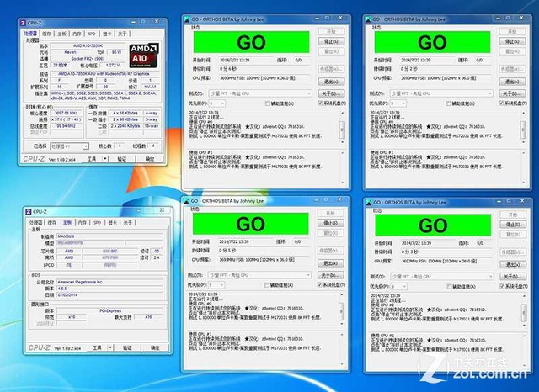Click title icon of ORTHOS window running 0分6秒
Viewport: 539px width, 392px height.
coord(187,19)
